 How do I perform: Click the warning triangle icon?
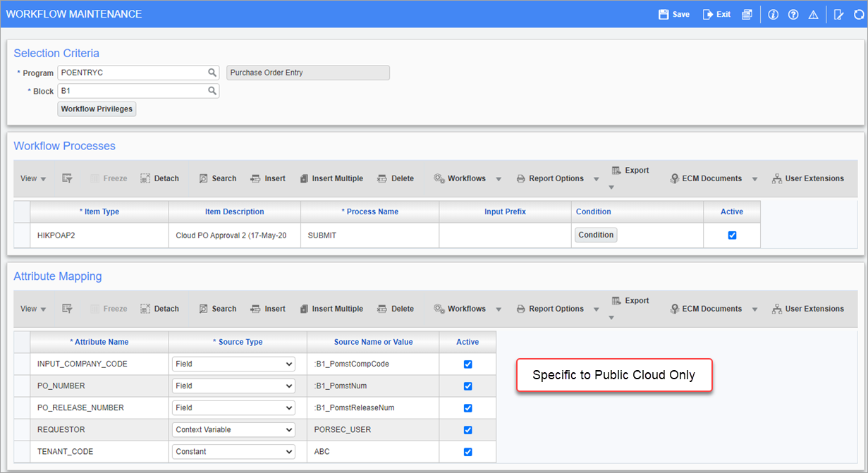(812, 14)
